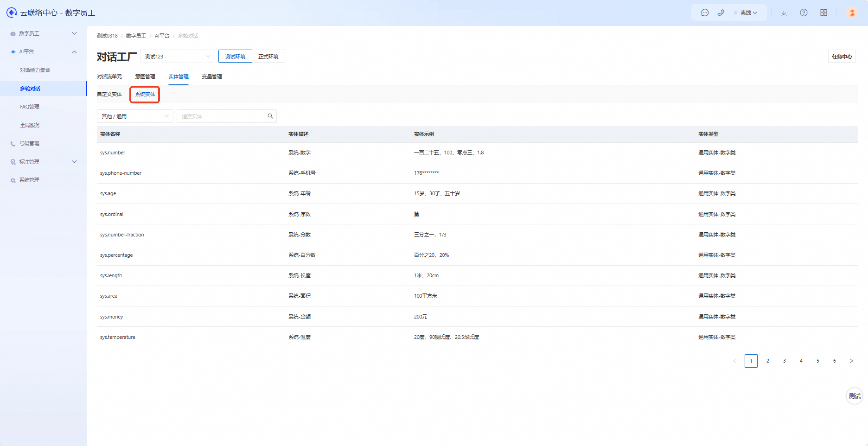
Task: Open the apps grid icon
Action: click(823, 13)
